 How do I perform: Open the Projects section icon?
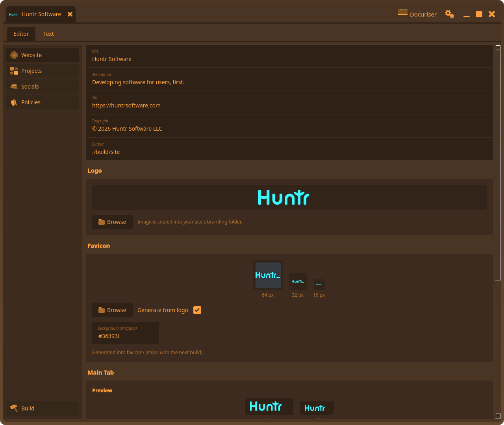(x=14, y=71)
